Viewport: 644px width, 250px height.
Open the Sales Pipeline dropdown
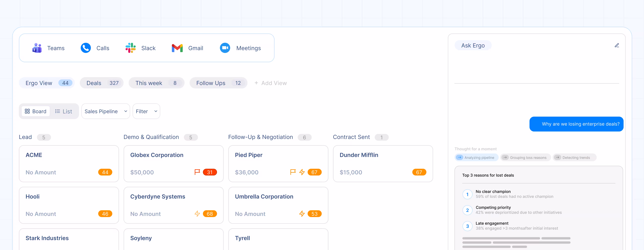click(x=106, y=111)
